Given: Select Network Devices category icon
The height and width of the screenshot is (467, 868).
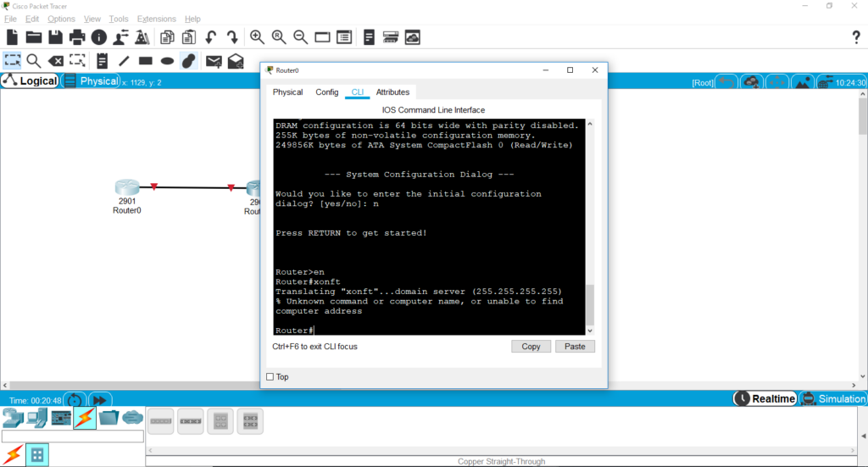Looking at the screenshot, I should (13, 418).
